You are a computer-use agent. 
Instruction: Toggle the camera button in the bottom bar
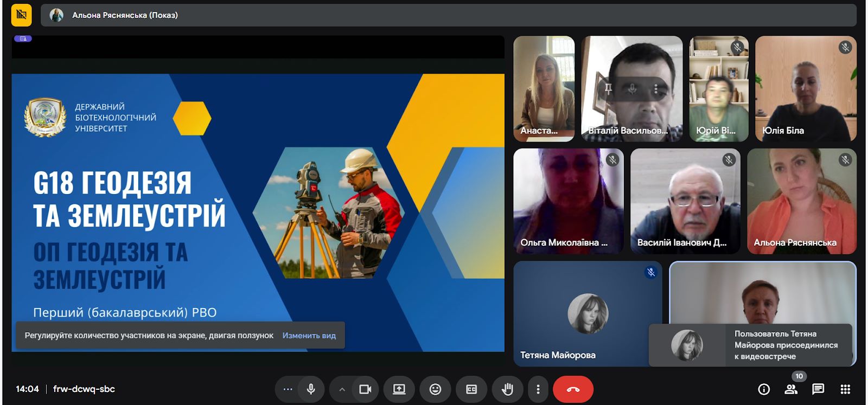pos(365,389)
